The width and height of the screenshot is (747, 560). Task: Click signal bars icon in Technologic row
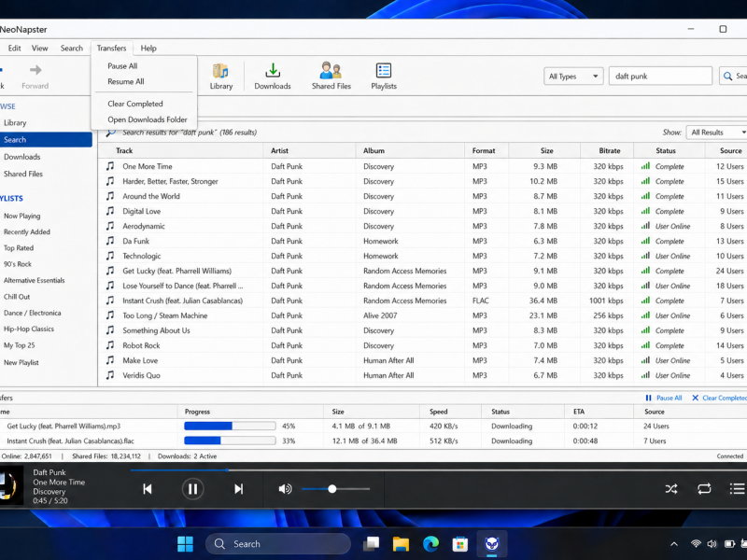coord(645,256)
